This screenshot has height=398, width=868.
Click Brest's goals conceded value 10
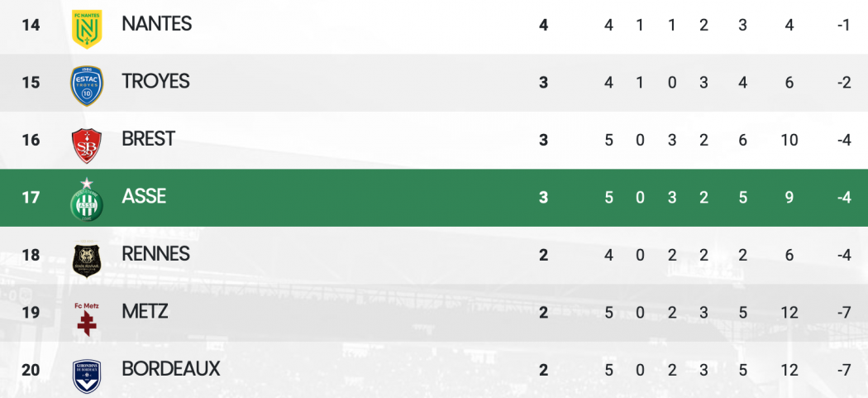[x=789, y=140]
